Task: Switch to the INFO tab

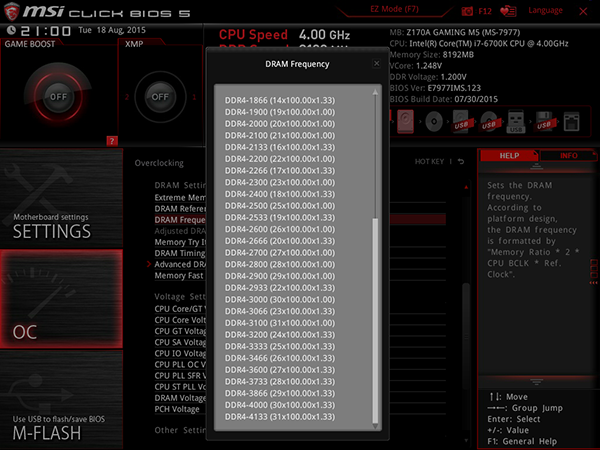Action: click(x=569, y=155)
